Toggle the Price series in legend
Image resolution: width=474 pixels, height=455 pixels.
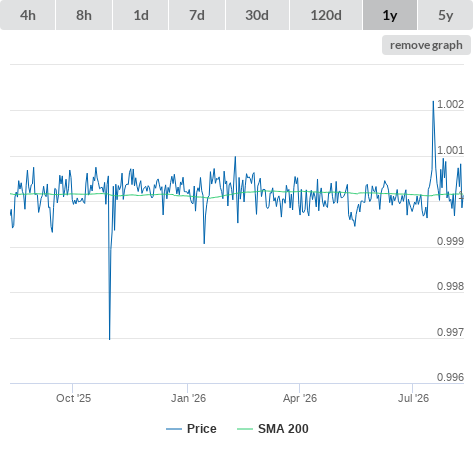point(202,429)
